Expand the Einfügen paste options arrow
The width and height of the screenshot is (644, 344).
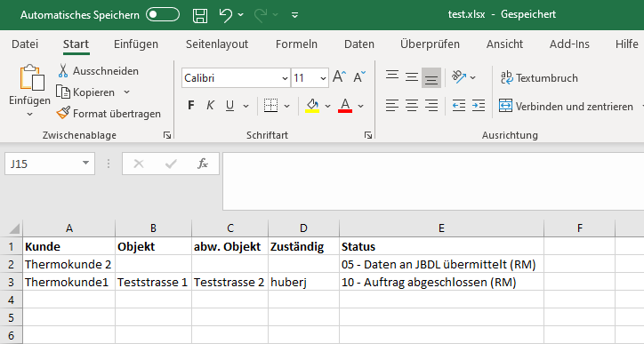pos(29,114)
